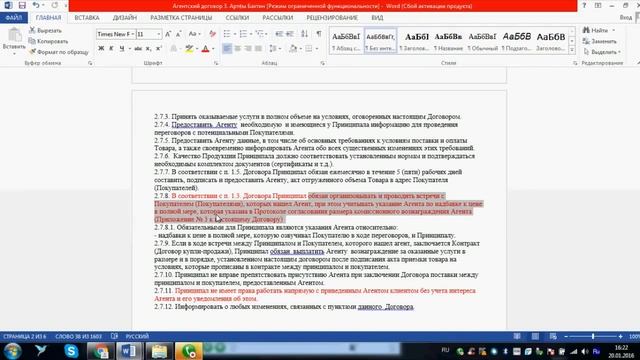Switch to РАССЫЛКИ tab
This screenshot has height=360, width=640.
[278, 18]
